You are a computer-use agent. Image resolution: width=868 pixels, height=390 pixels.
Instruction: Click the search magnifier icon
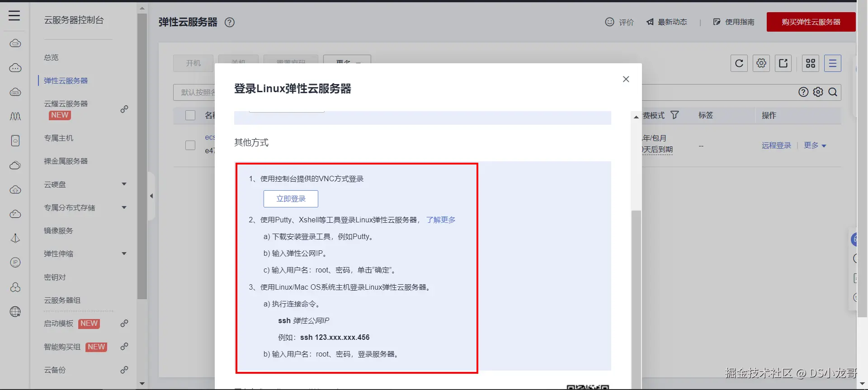[833, 92]
